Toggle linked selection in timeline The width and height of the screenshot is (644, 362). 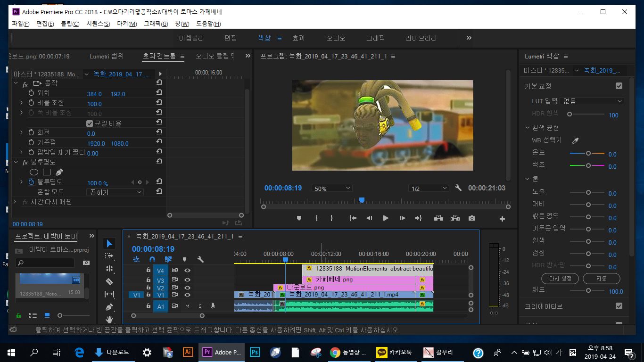168,259
